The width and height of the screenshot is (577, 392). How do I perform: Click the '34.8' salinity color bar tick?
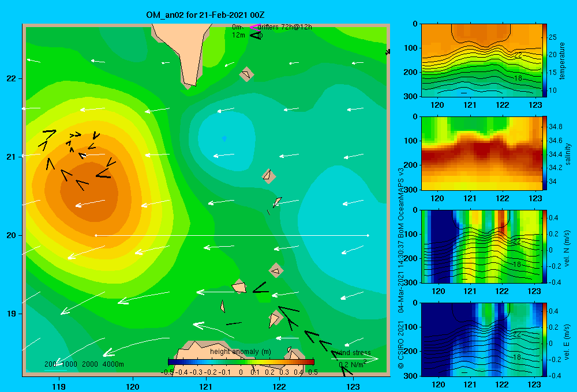pos(555,126)
